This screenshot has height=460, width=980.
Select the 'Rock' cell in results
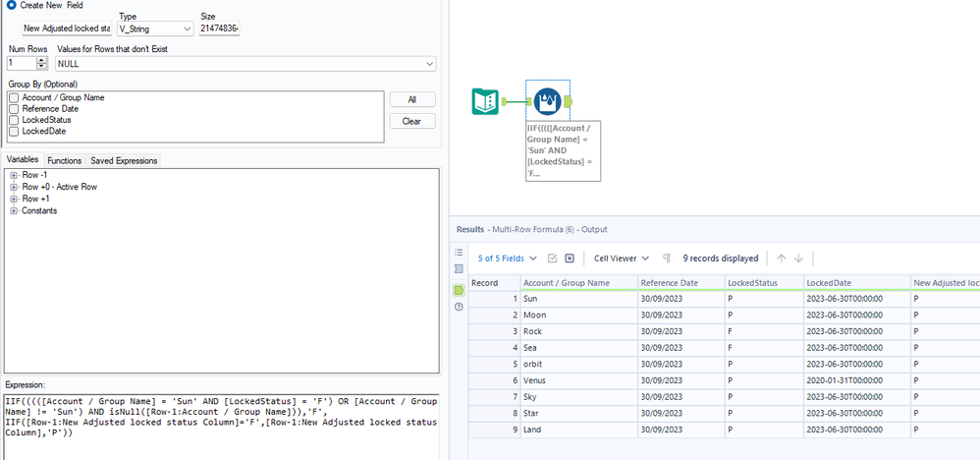tap(578, 331)
